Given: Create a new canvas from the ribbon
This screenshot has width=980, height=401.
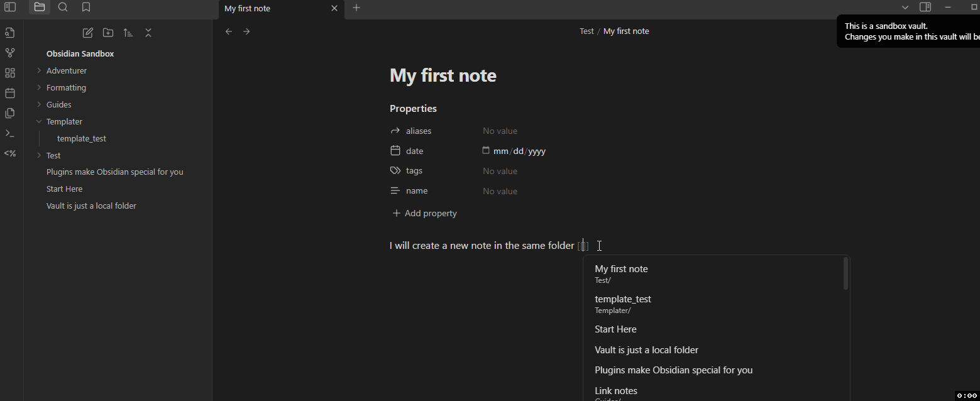Looking at the screenshot, I should [10, 73].
